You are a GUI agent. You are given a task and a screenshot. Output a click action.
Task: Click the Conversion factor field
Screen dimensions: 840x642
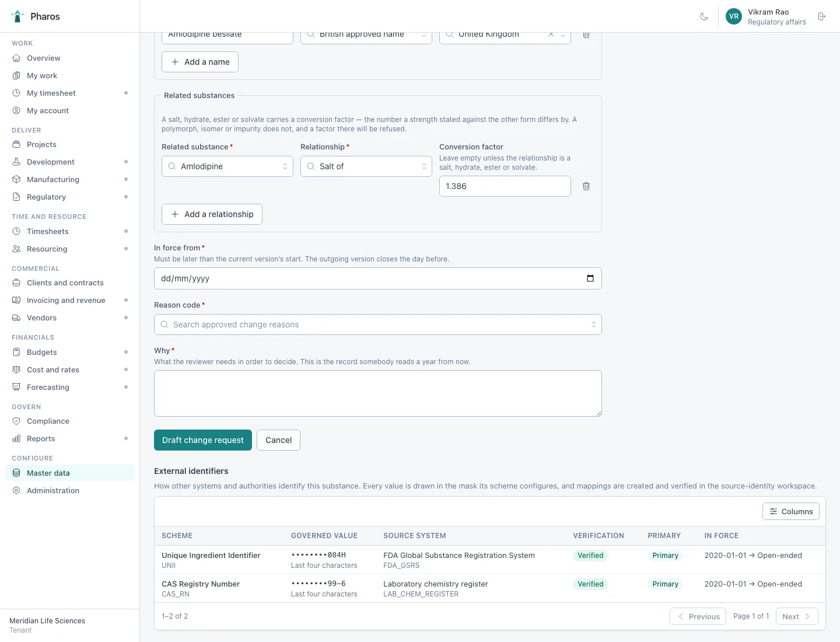point(505,186)
